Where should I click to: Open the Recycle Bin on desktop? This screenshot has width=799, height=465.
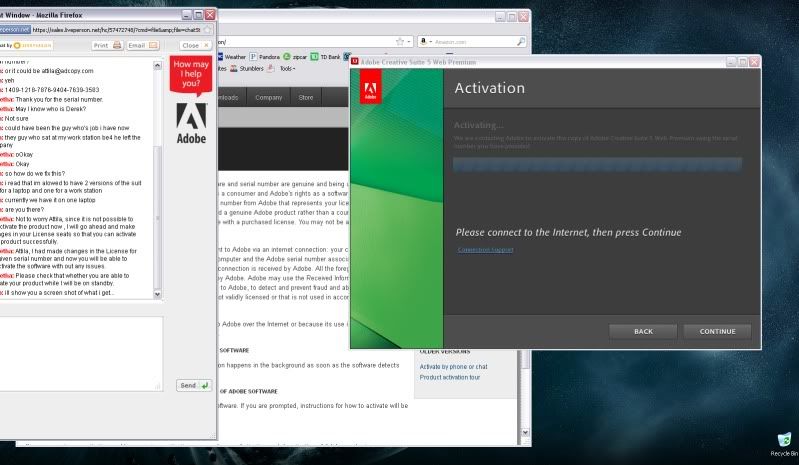click(785, 444)
